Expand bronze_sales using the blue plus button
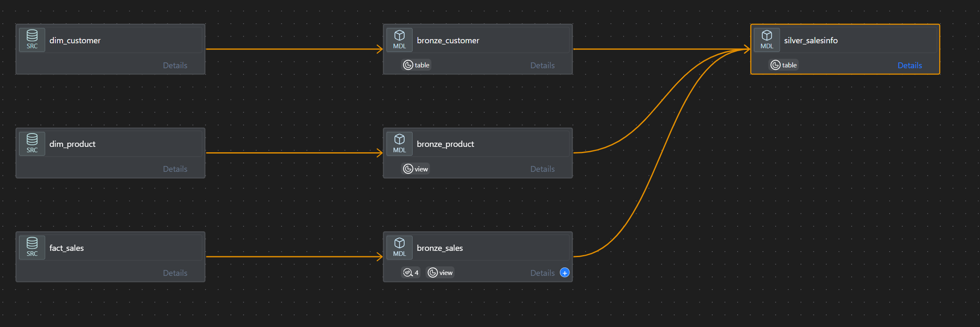 point(565,272)
